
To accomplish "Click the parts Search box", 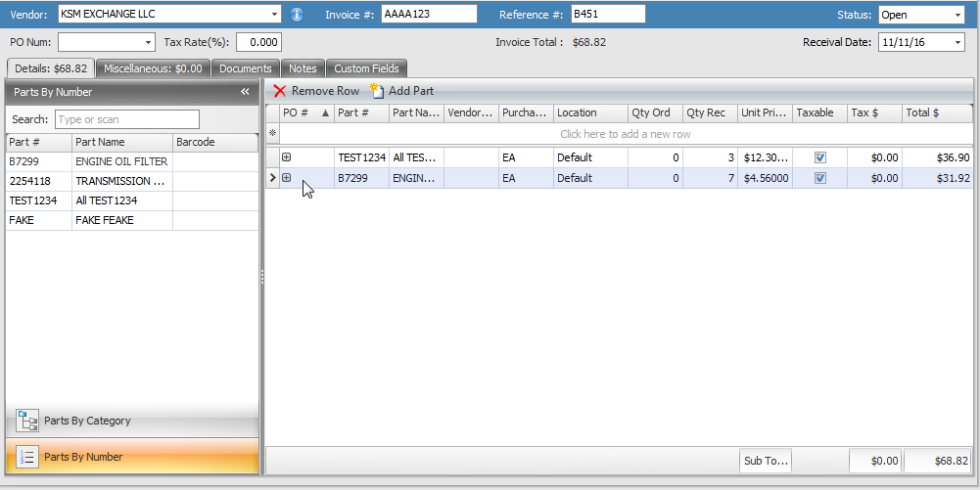I will coord(127,119).
